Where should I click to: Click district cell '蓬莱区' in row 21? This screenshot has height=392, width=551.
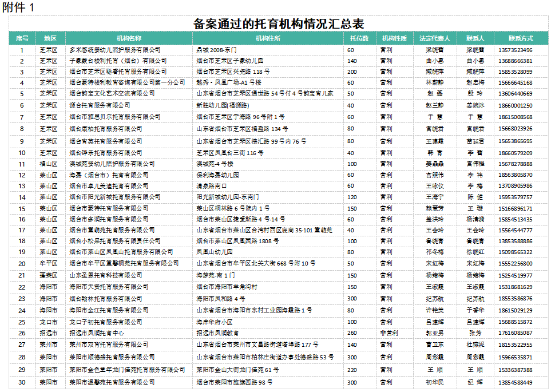click(49, 275)
